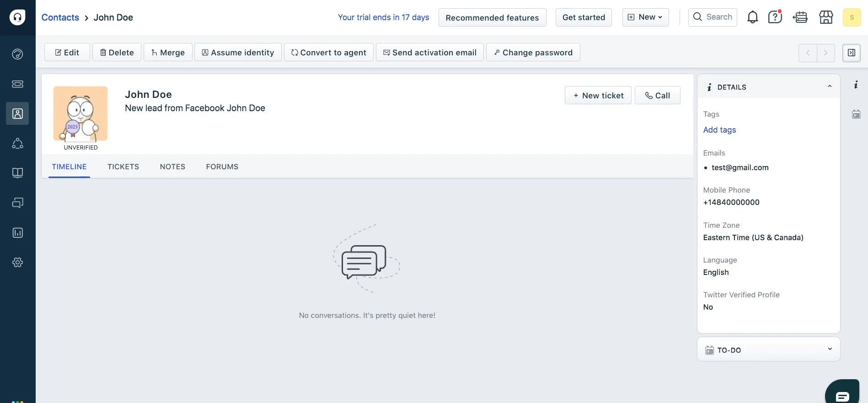Screen dimensions: 868x403
Task: Click 'New lead from Facebook John Doe' text
Action: click(195, 108)
